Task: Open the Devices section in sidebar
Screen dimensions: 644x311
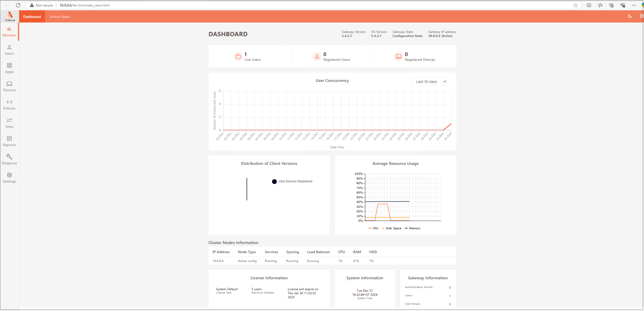Action: (9, 86)
